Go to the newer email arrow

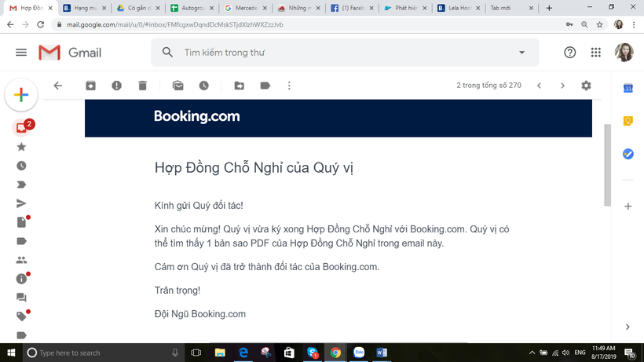(540, 86)
